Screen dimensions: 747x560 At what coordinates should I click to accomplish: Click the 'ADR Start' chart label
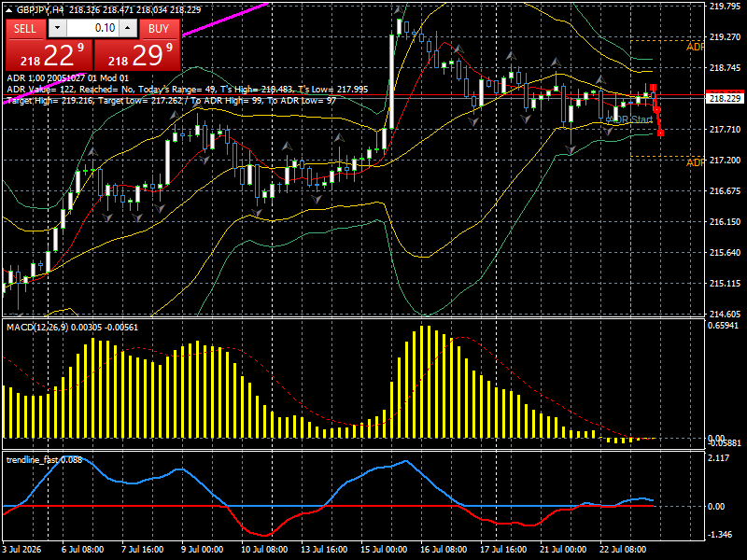click(x=632, y=119)
